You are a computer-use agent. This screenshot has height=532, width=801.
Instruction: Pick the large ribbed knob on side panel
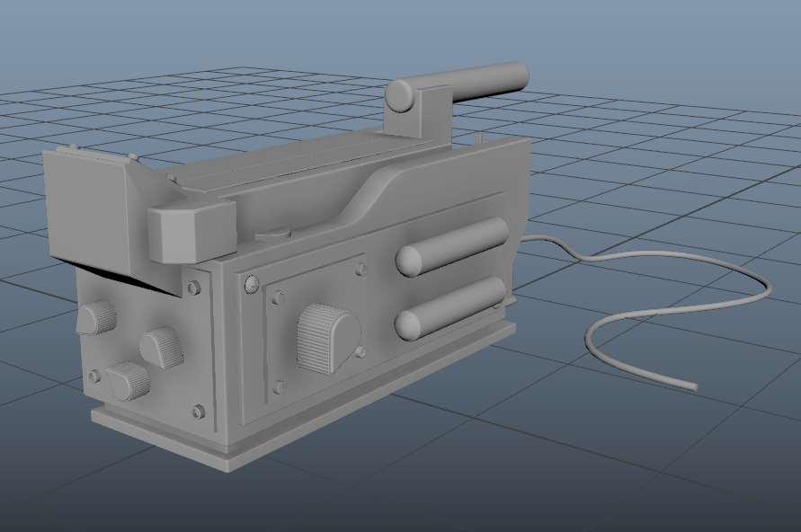(x=328, y=338)
